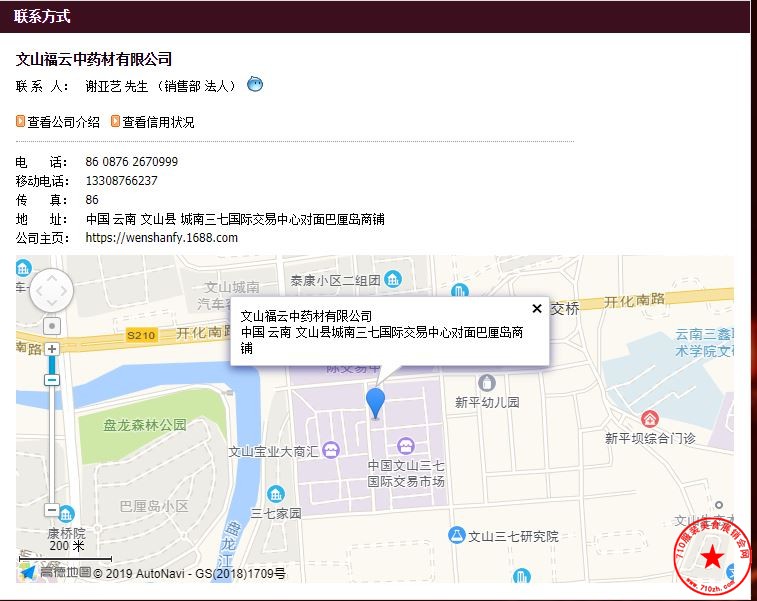The width and height of the screenshot is (757, 601).
Task: Click the blue location pin marker
Action: [x=375, y=403]
